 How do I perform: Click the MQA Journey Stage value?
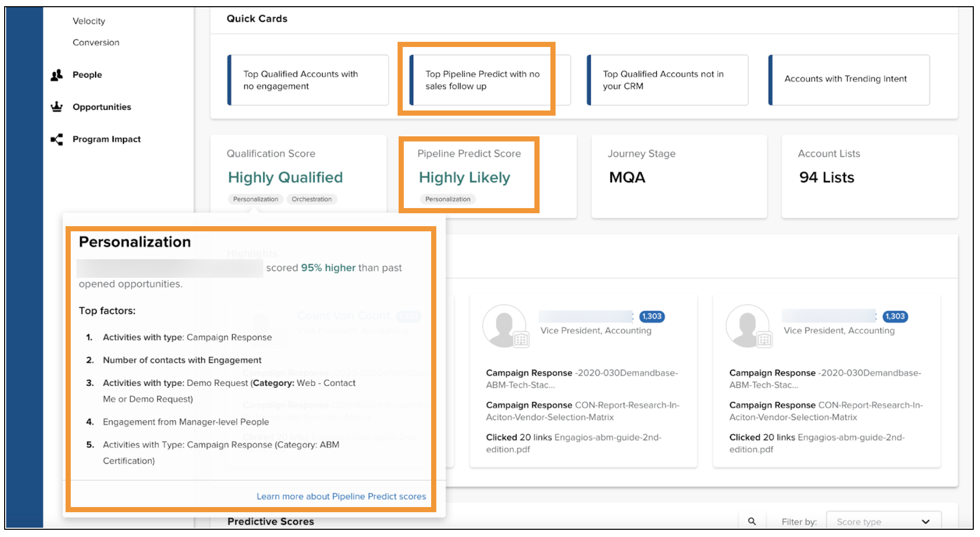(627, 178)
